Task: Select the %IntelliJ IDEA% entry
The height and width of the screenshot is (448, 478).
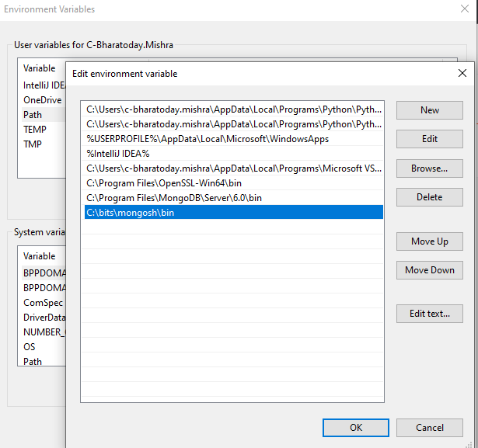Action: 234,154
